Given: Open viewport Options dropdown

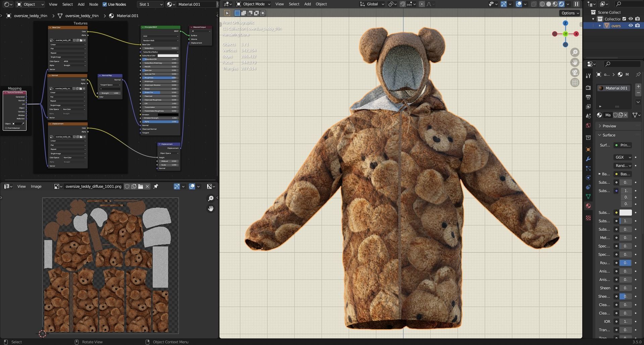Looking at the screenshot, I should 570,13.
